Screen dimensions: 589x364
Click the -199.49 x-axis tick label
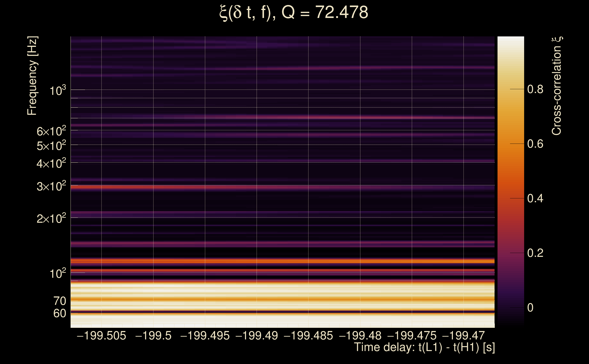[257, 336]
